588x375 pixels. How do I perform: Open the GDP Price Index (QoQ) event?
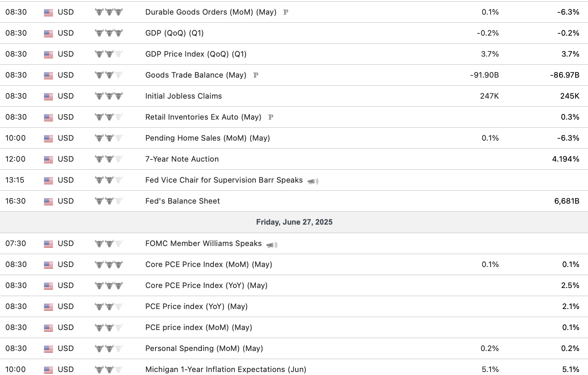pos(196,54)
